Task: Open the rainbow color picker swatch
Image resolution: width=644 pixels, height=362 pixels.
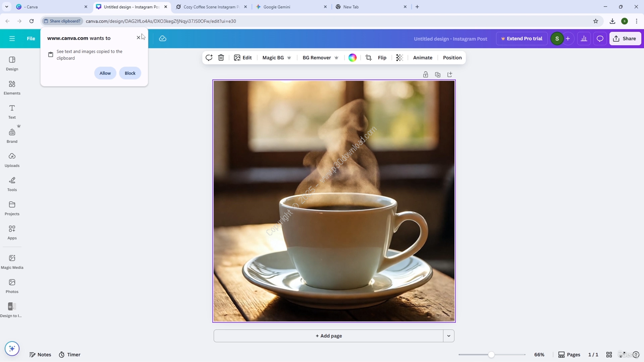Action: [x=352, y=58]
